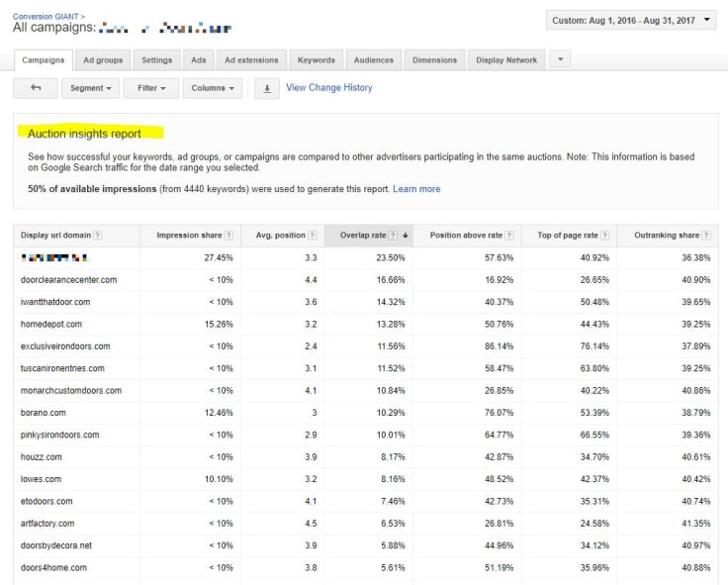
Task: Click doorsbydecora.net domain
Action: (x=56, y=545)
